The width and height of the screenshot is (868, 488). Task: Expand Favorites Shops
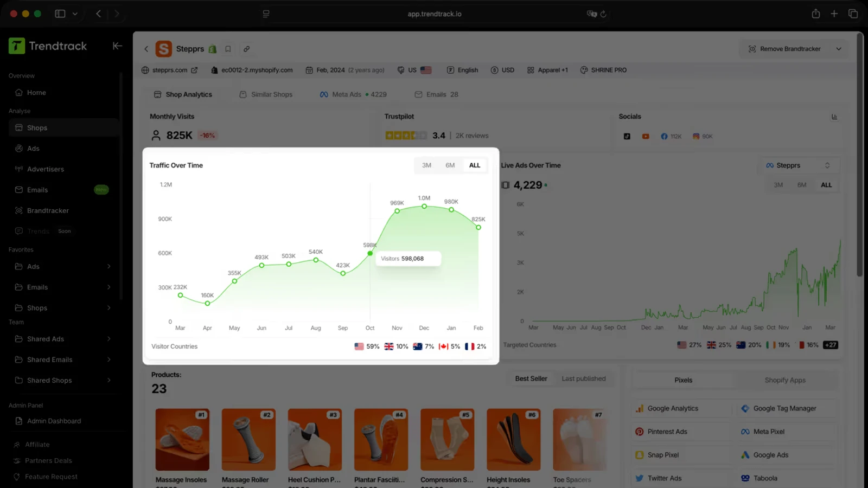[108, 307]
